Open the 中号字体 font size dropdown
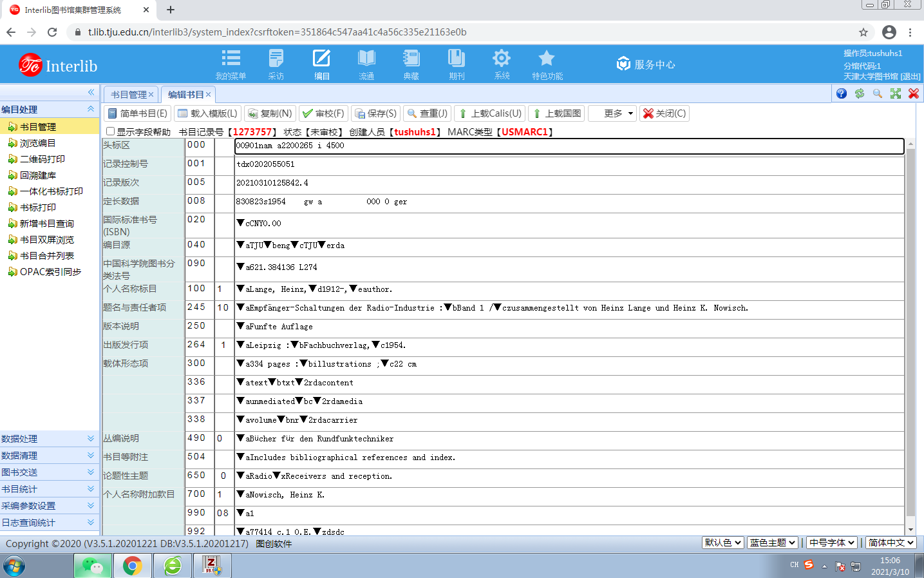Viewport: 924px width, 578px height. pyautogui.click(x=832, y=543)
